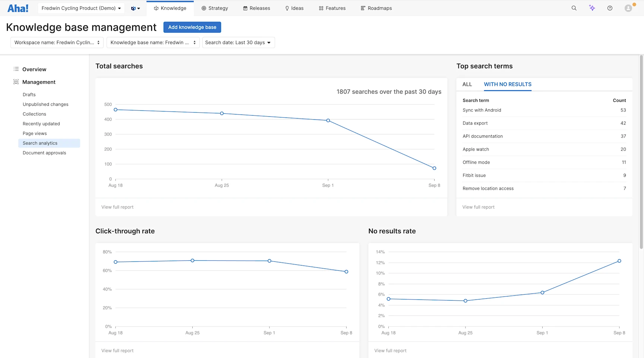The image size is (644, 358).
Task: Click the Aha! logo
Action: pos(18,8)
